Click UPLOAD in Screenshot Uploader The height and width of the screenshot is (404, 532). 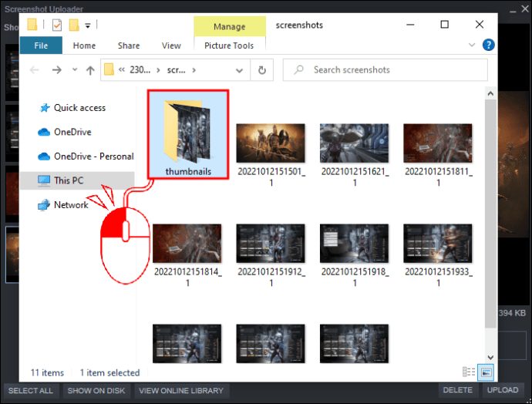tap(503, 390)
